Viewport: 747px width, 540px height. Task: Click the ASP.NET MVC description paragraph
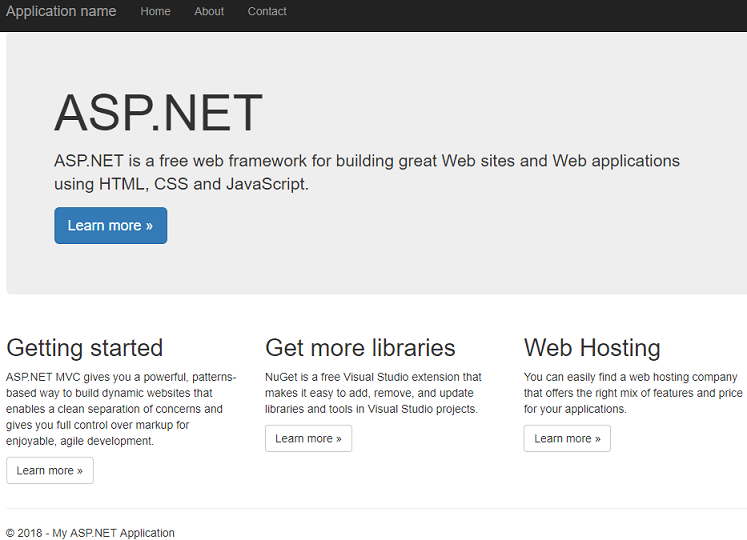pos(121,409)
